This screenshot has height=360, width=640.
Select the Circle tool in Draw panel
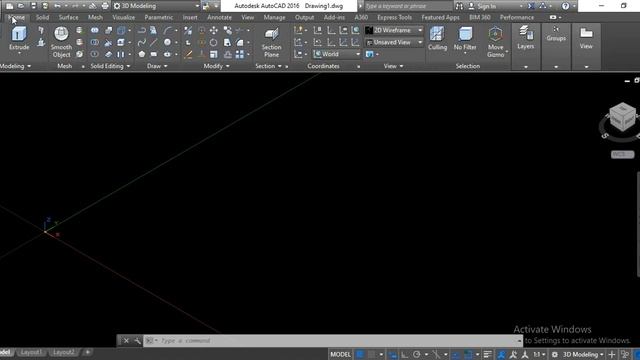point(167,42)
